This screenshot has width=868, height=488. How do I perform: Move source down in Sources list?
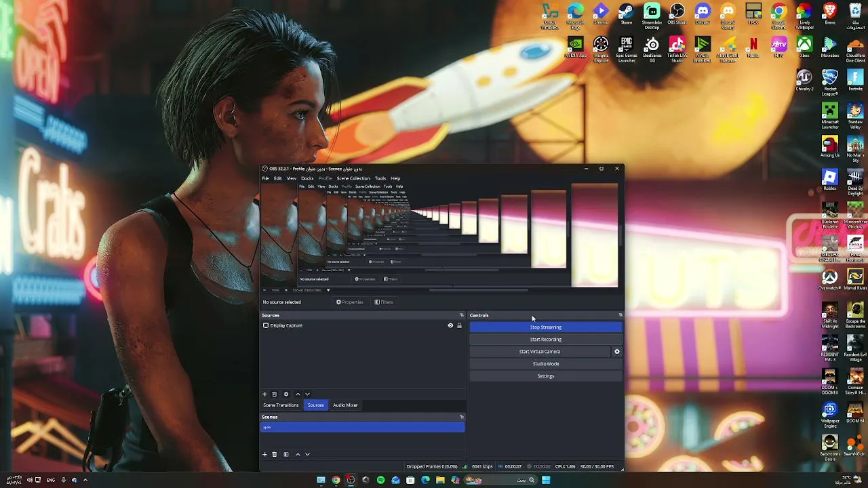(307, 394)
